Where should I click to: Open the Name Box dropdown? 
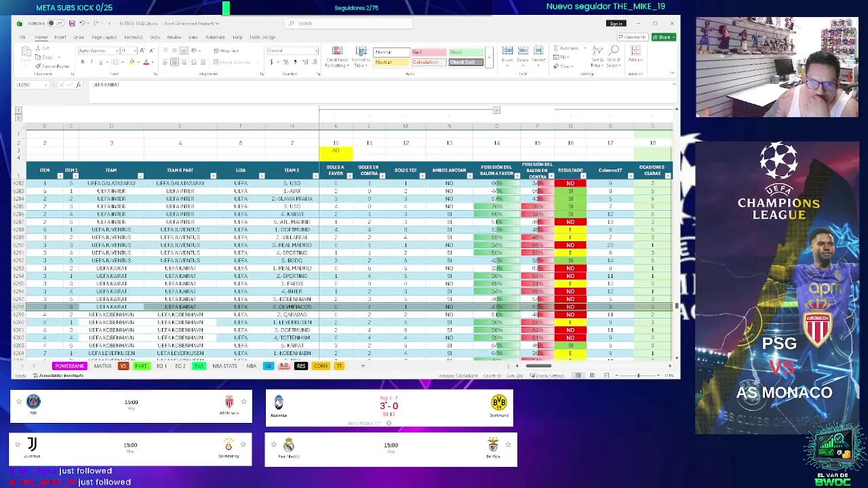click(x=47, y=85)
